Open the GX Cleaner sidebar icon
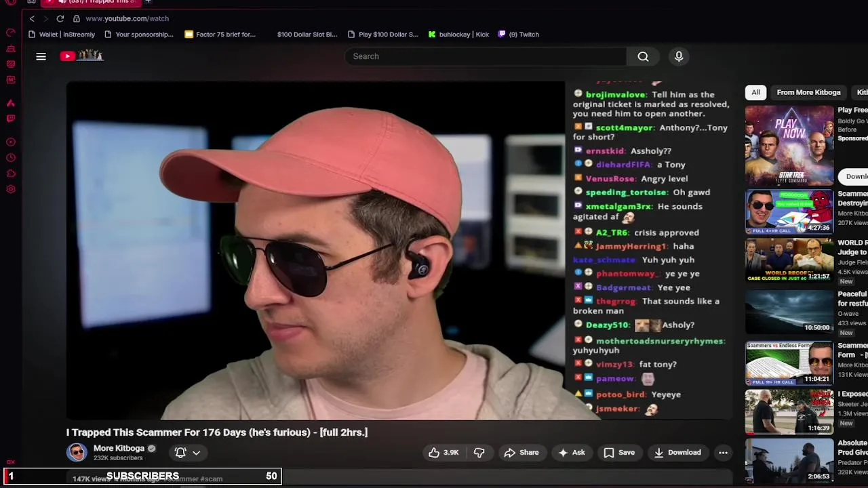Viewport: 868px width, 488px height. pos(11,49)
